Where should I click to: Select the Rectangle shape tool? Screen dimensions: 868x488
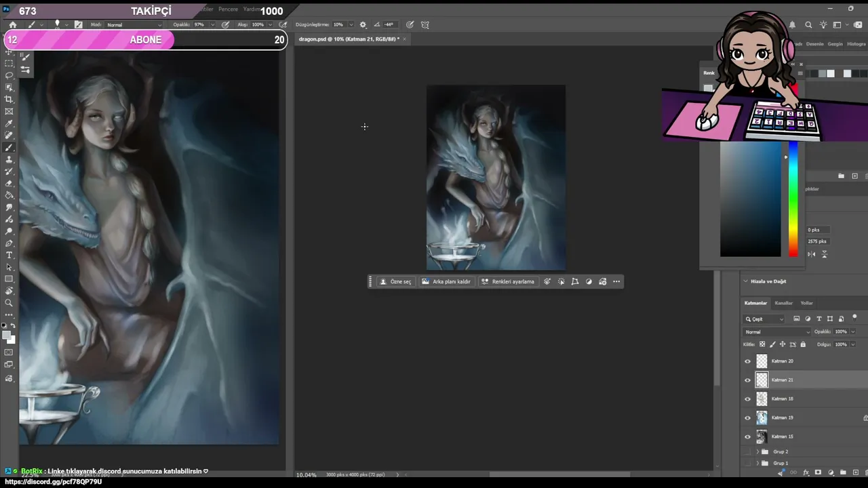(9, 279)
